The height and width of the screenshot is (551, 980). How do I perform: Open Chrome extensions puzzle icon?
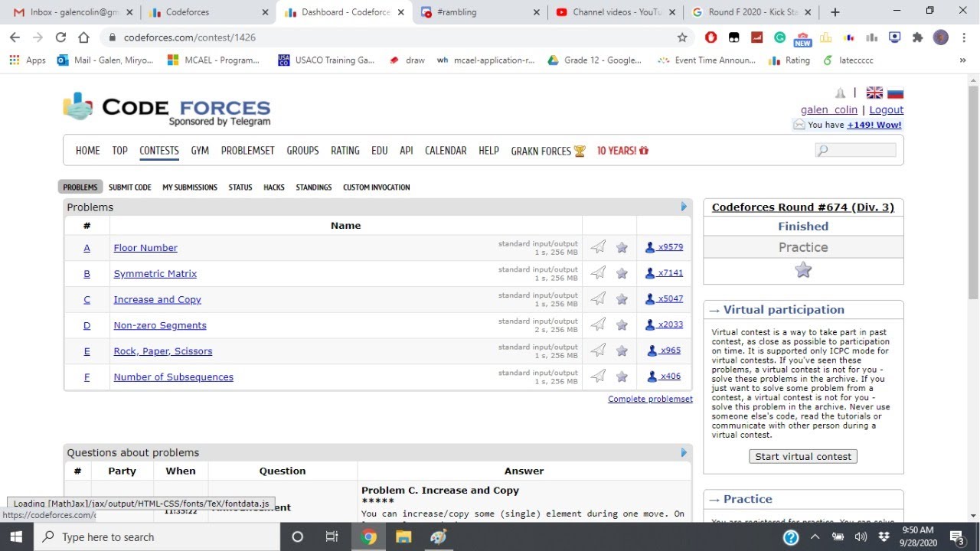(x=917, y=37)
